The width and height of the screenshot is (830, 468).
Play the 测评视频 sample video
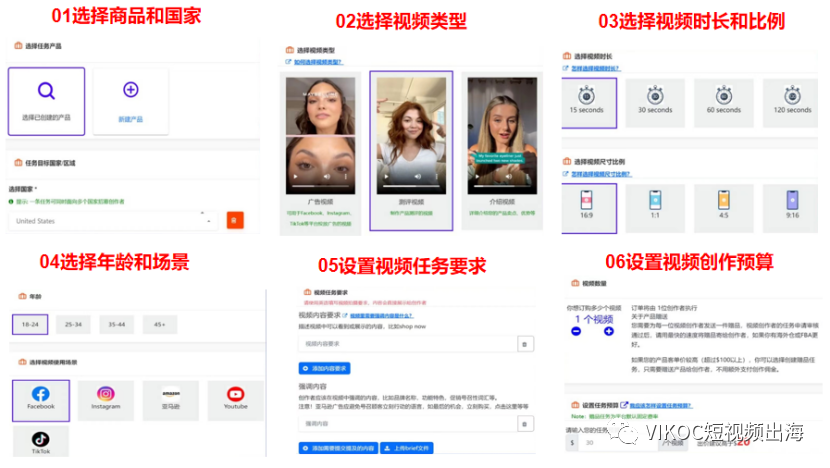point(386,176)
